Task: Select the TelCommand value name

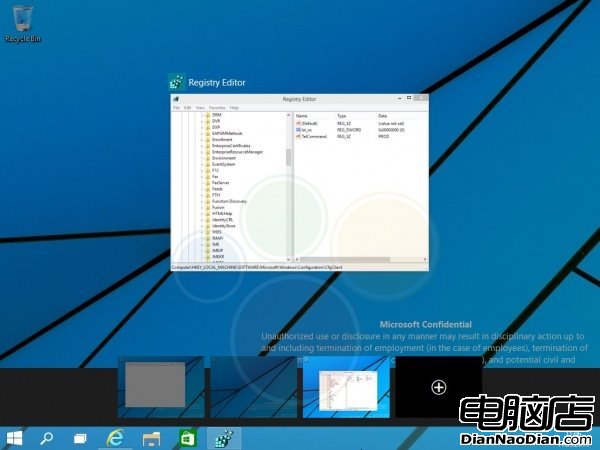Action: click(x=314, y=136)
